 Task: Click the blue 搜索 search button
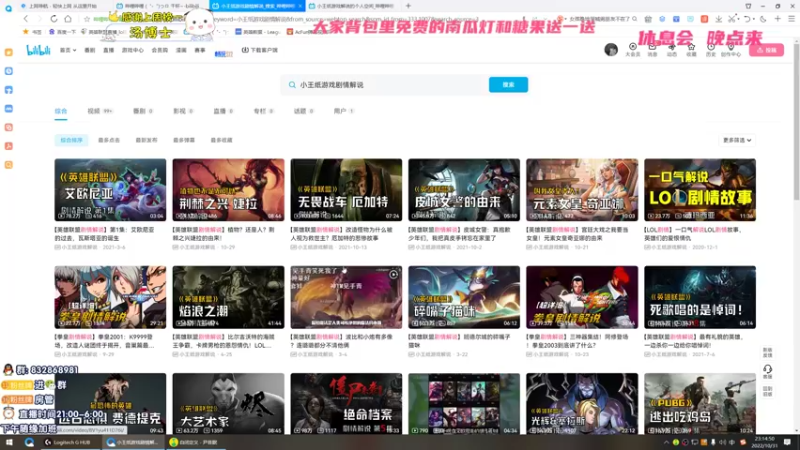pyautogui.click(x=508, y=85)
